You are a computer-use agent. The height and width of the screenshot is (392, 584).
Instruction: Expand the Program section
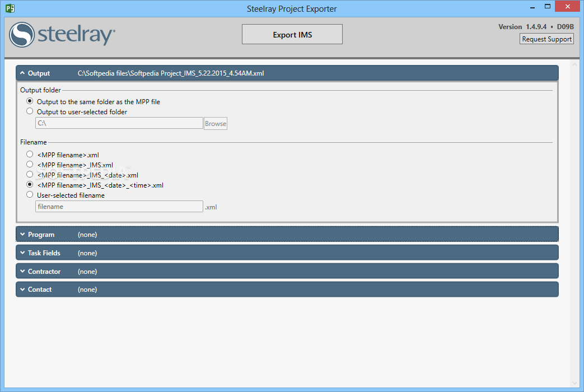click(x=287, y=235)
